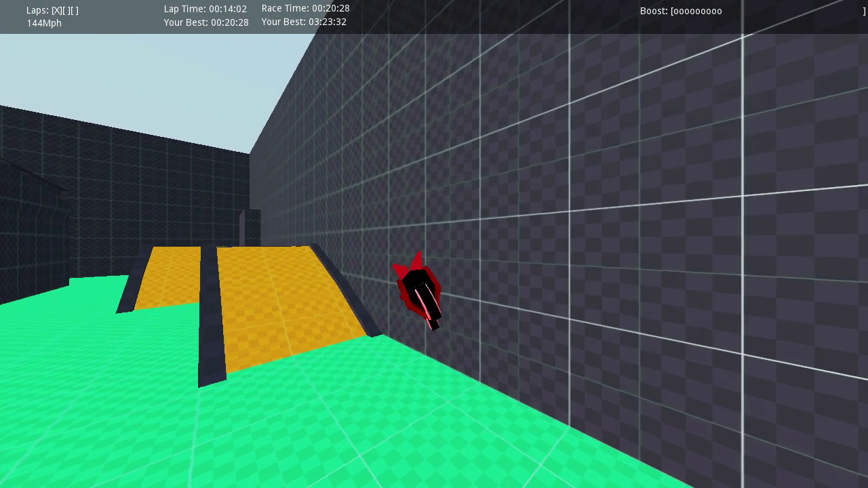Click the empty third lap box
The height and width of the screenshot is (488, 868).
click(74, 11)
